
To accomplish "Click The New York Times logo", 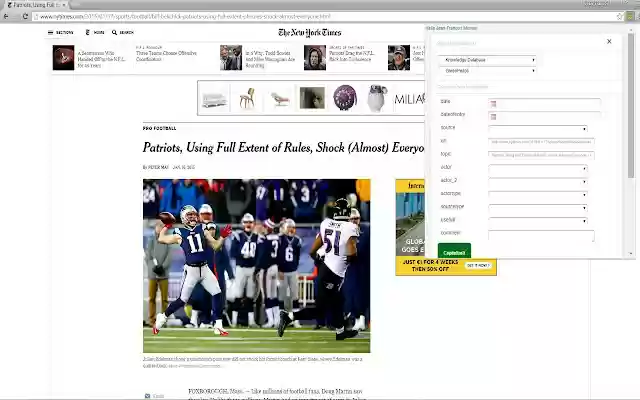I will point(309,33).
